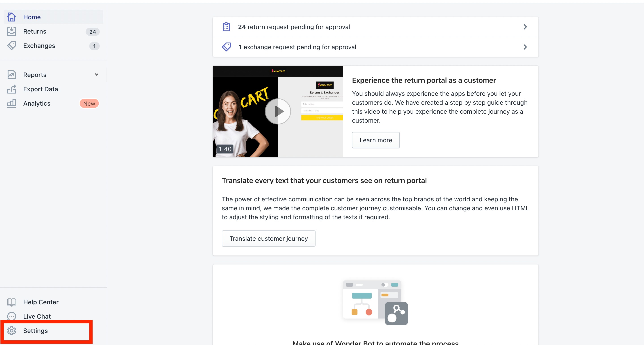
Task: Click the Returns count badge 24
Action: 93,32
